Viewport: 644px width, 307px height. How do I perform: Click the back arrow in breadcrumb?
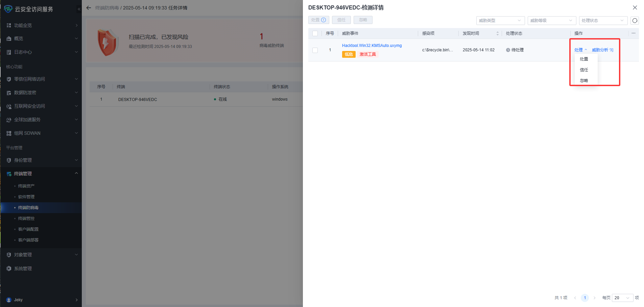pyautogui.click(x=89, y=8)
